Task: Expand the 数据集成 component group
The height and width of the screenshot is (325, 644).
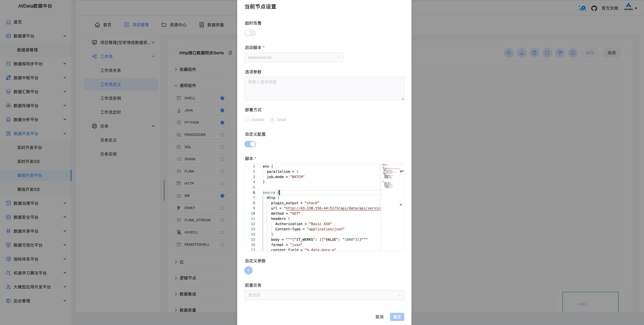Action: click(187, 294)
